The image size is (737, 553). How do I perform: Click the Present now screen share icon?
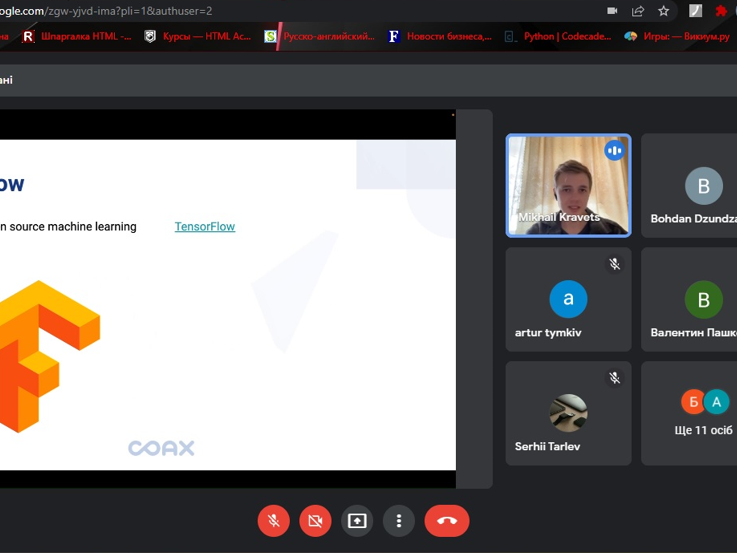point(357,521)
